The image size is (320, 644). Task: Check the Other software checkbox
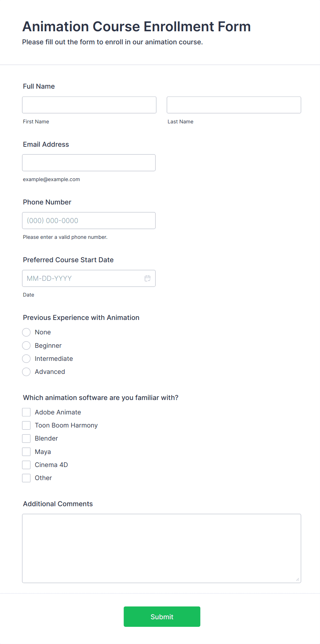pyautogui.click(x=26, y=478)
